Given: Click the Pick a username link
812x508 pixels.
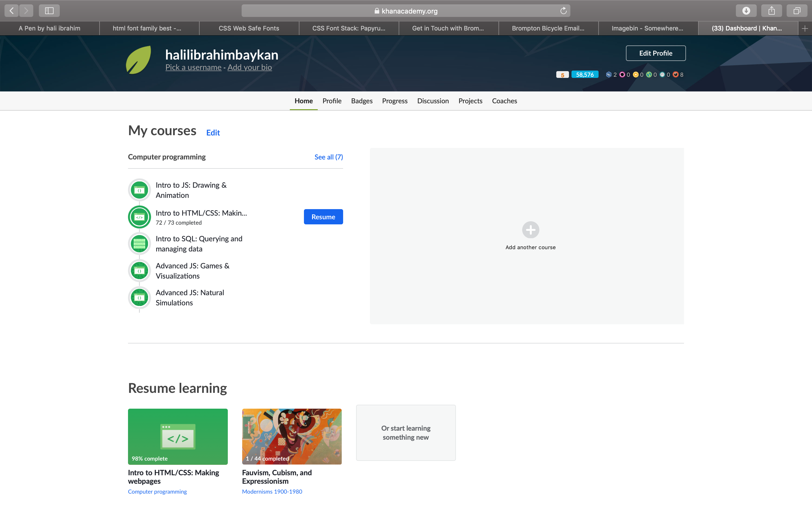Looking at the screenshot, I should 193,67.
